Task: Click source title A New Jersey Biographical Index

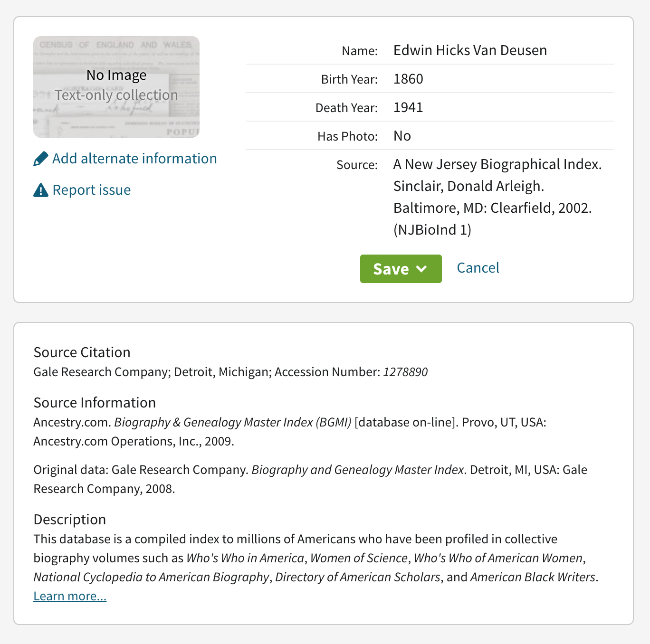Action: click(x=497, y=164)
